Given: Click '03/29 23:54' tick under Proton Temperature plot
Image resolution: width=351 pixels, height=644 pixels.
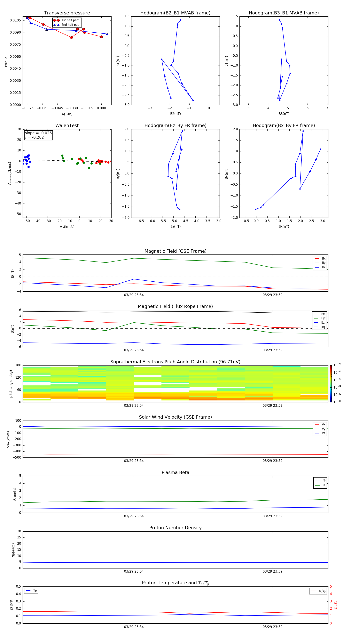Looking at the screenshot, I should click(134, 627).
